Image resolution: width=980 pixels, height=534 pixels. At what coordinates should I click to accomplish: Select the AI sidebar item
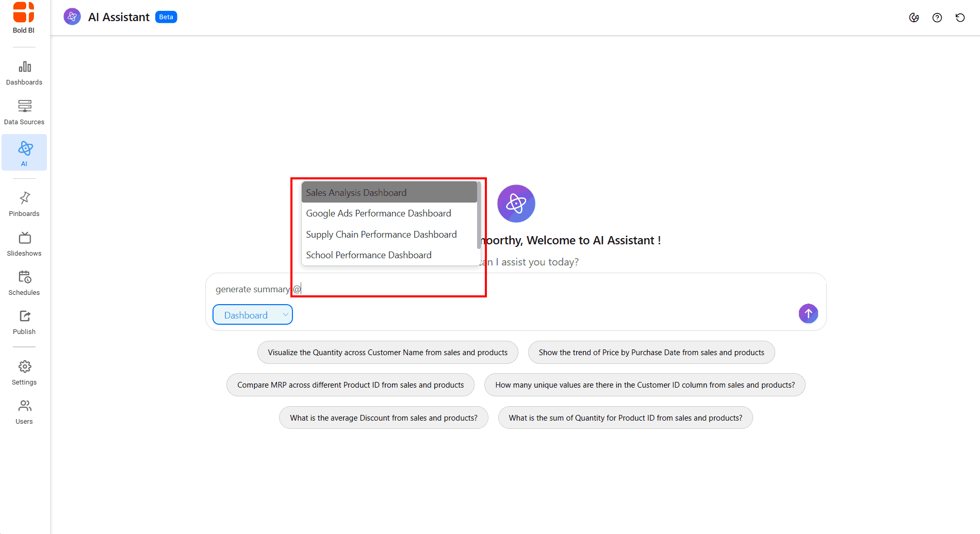point(24,153)
